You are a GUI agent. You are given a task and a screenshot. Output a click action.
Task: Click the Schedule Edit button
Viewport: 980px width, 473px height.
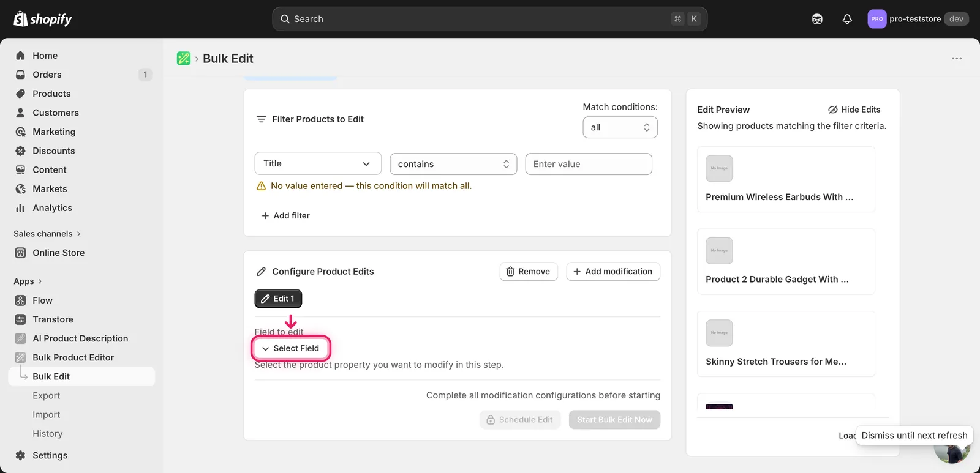[x=520, y=420]
